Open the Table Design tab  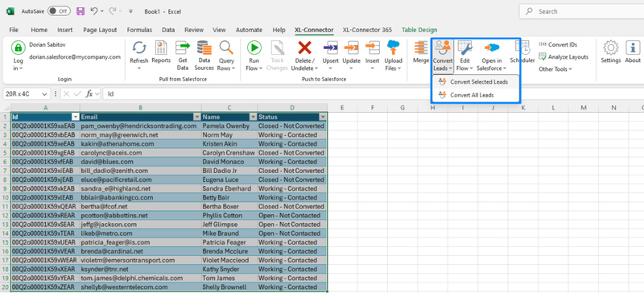(x=419, y=30)
